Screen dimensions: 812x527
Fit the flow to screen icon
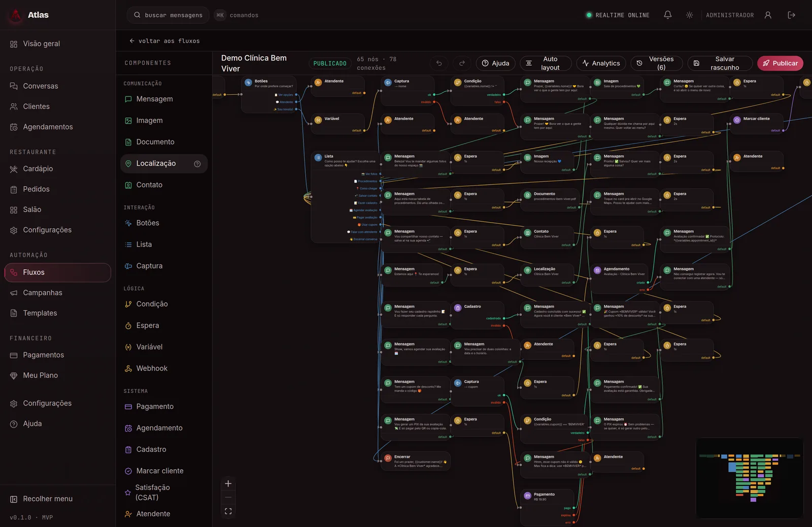coord(228,511)
